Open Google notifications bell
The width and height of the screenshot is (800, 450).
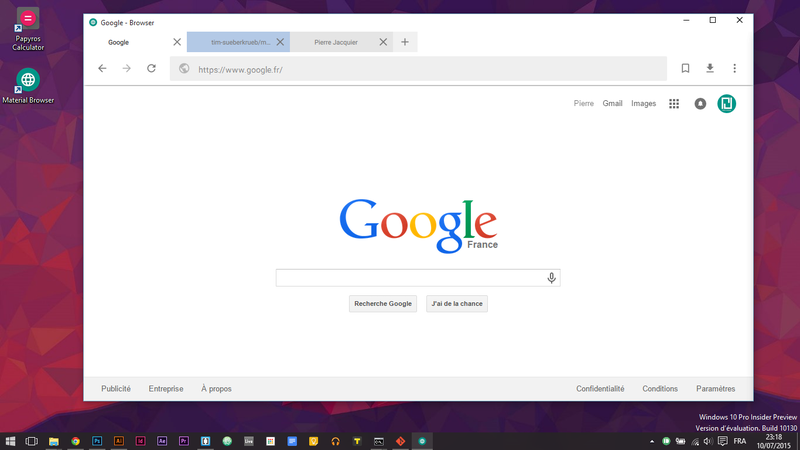coord(701,104)
